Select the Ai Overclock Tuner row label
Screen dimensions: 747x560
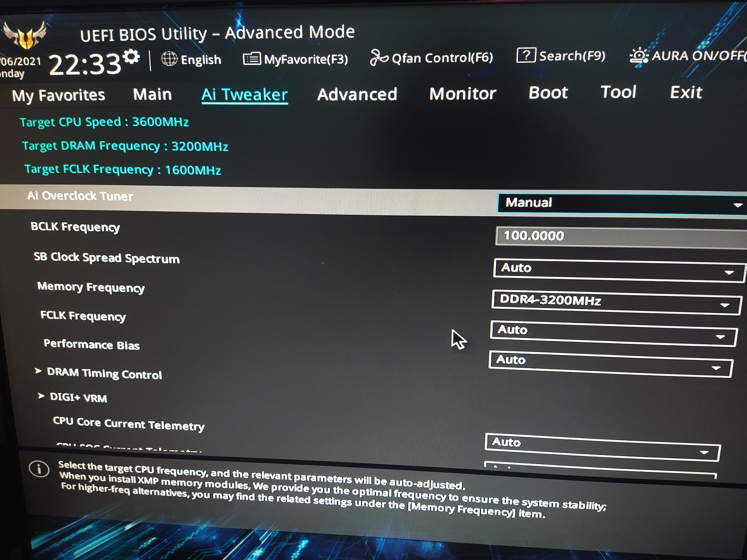coord(80,196)
